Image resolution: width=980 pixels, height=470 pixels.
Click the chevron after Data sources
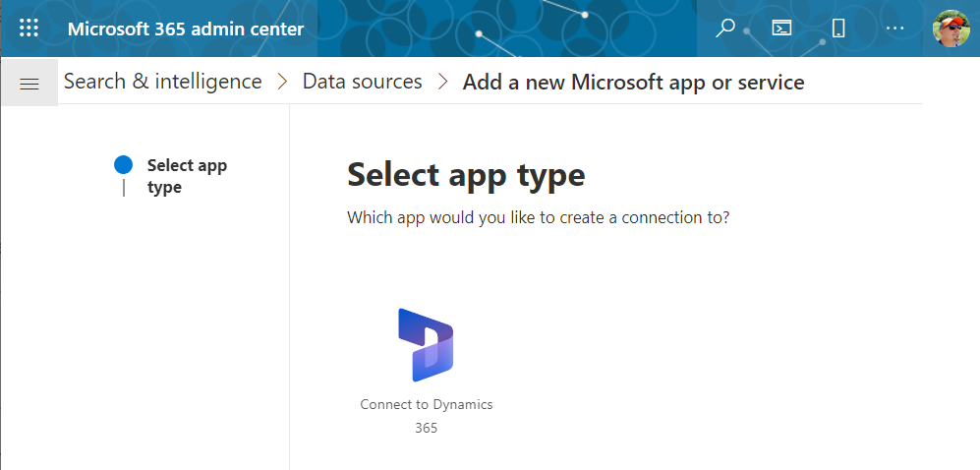click(443, 82)
